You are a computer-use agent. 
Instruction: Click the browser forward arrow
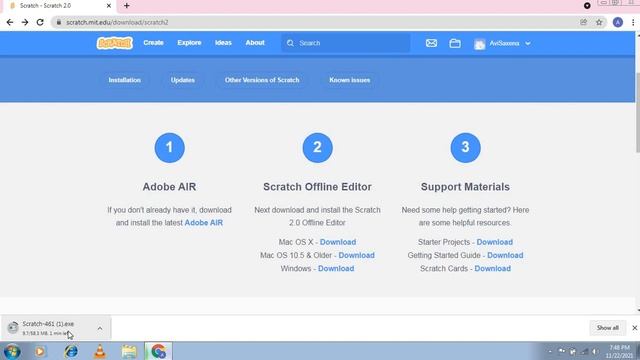point(25,22)
